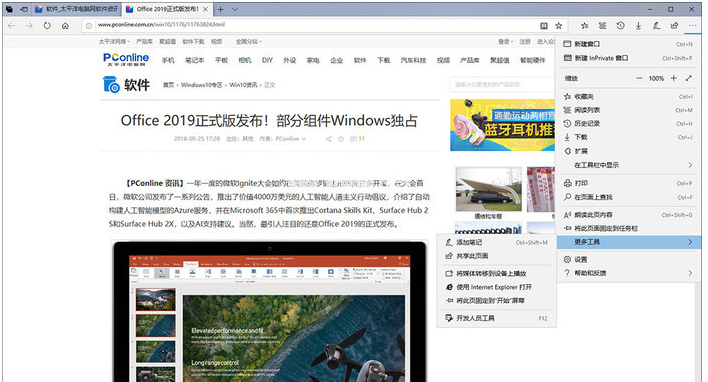Open the Reading list toolbar icon
The height and width of the screenshot is (382, 708).
point(602,26)
